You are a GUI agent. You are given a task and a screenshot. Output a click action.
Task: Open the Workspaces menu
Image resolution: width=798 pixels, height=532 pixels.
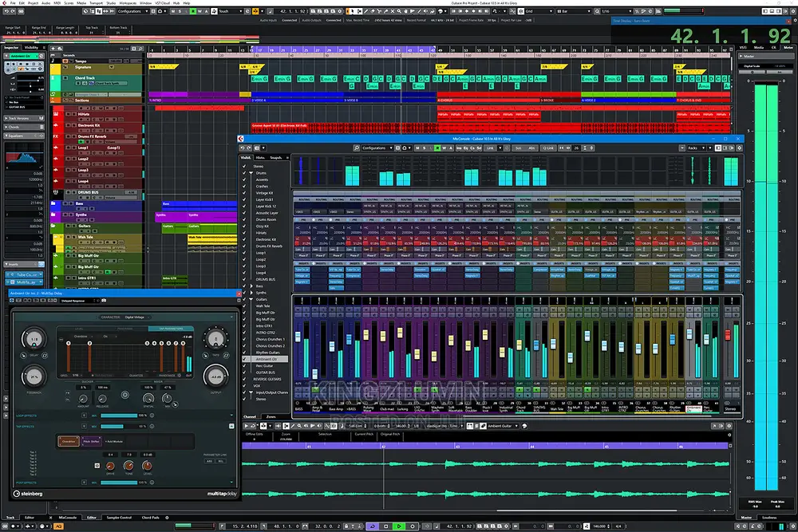128,3
